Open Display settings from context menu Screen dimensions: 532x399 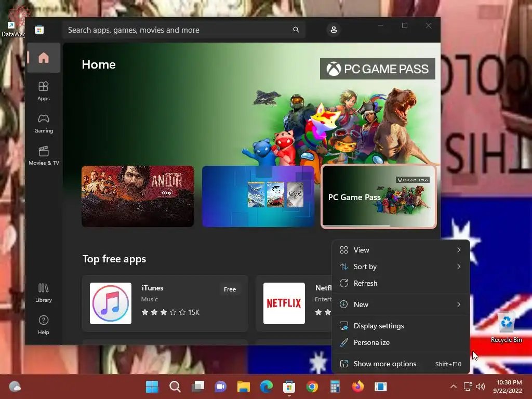[x=401, y=326]
